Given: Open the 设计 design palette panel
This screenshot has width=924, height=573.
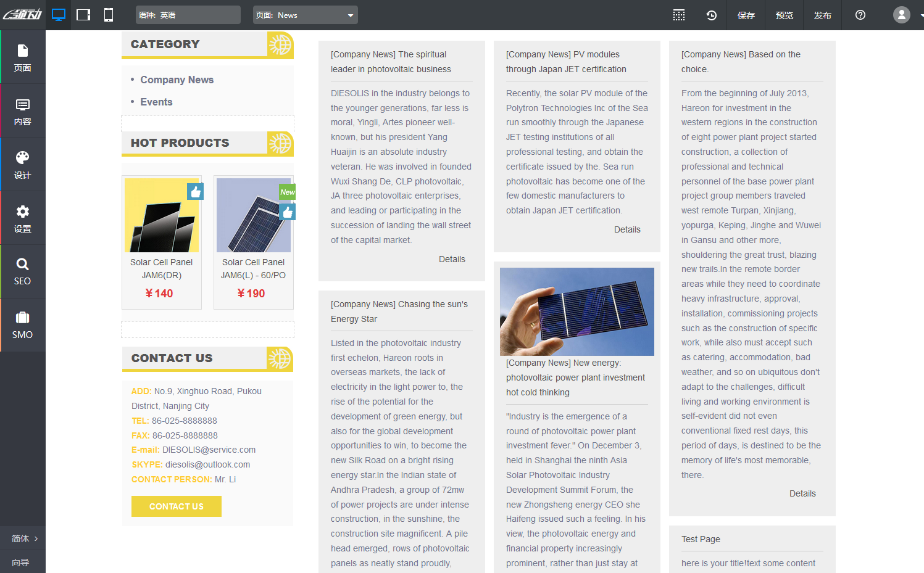Looking at the screenshot, I should tap(23, 165).
